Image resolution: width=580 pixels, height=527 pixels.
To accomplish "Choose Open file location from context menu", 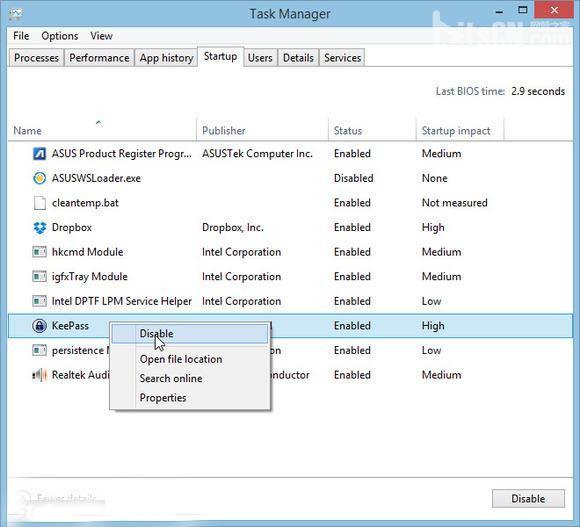I will coord(181,359).
